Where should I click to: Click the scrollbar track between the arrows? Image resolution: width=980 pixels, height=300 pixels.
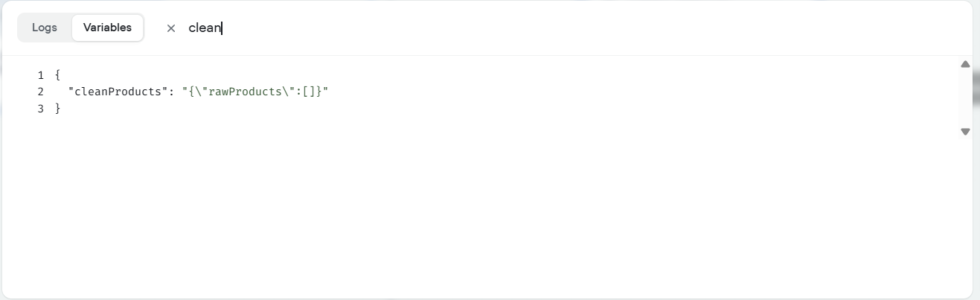965,98
